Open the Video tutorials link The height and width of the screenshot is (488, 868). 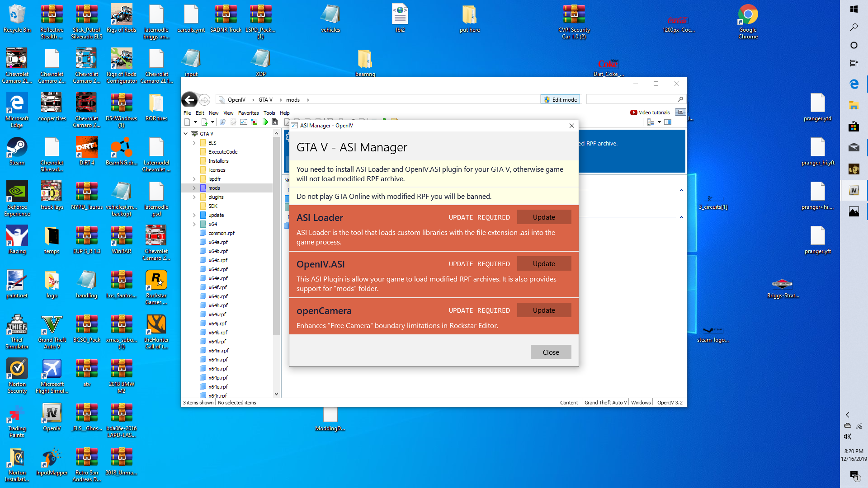point(650,113)
